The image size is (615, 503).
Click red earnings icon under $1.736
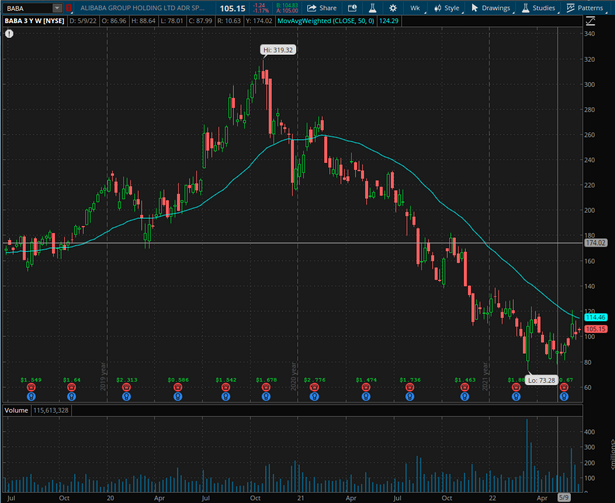[410, 388]
